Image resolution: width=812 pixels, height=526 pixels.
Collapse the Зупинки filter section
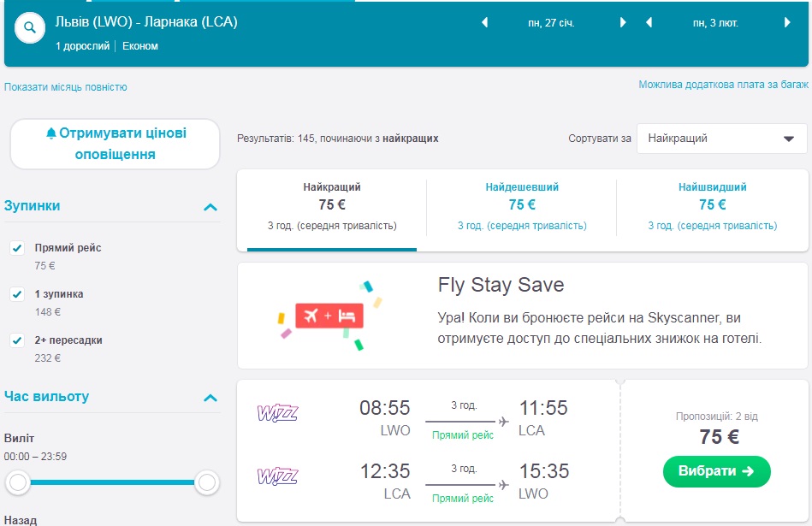pos(210,207)
